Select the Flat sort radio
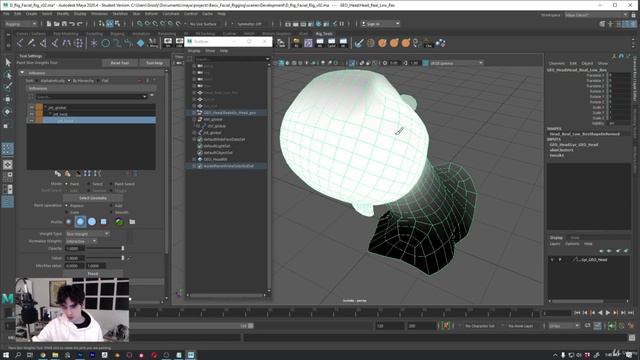This screenshot has height=360, width=640. (98, 81)
